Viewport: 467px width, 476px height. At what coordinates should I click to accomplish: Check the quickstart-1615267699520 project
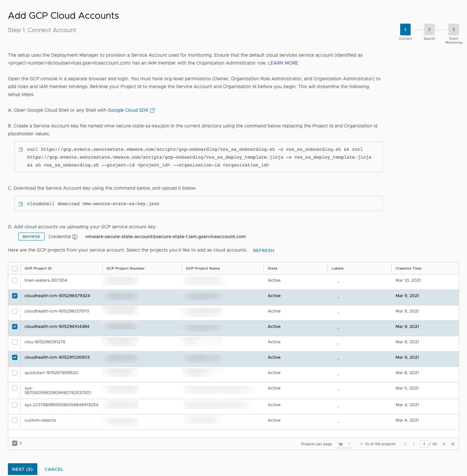pyautogui.click(x=14, y=373)
